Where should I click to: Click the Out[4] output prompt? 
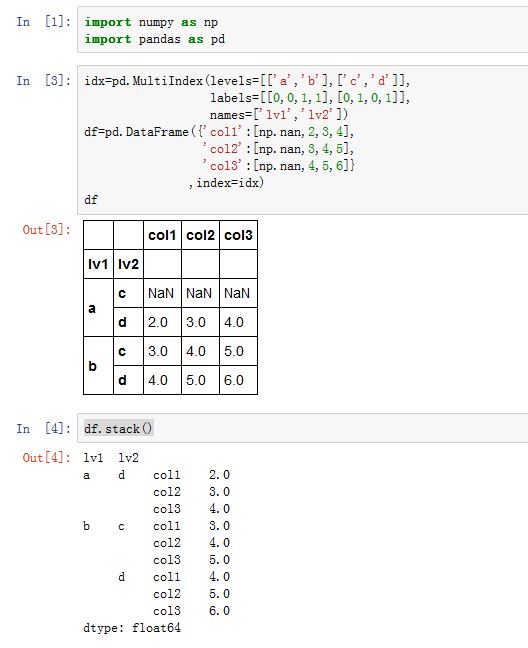pyautogui.click(x=47, y=457)
